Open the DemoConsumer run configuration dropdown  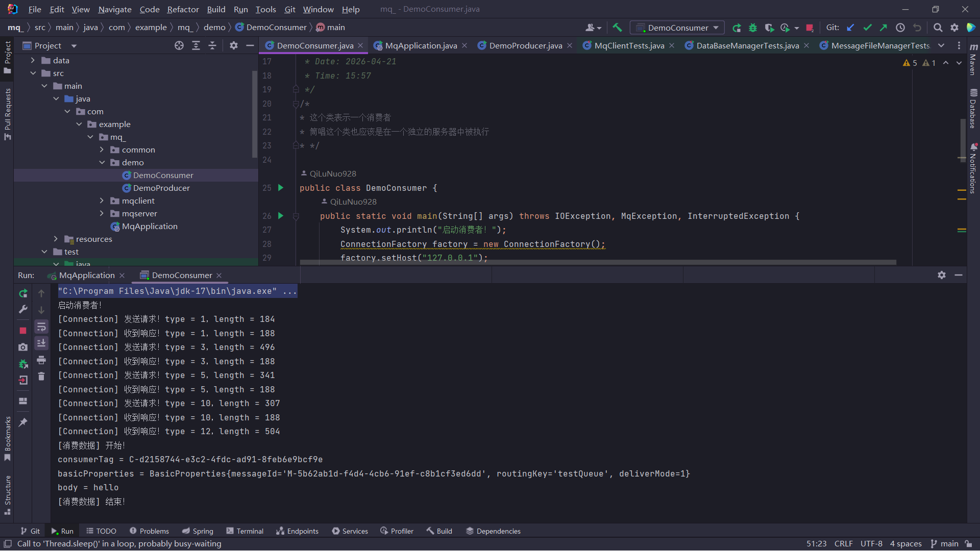click(x=678, y=28)
